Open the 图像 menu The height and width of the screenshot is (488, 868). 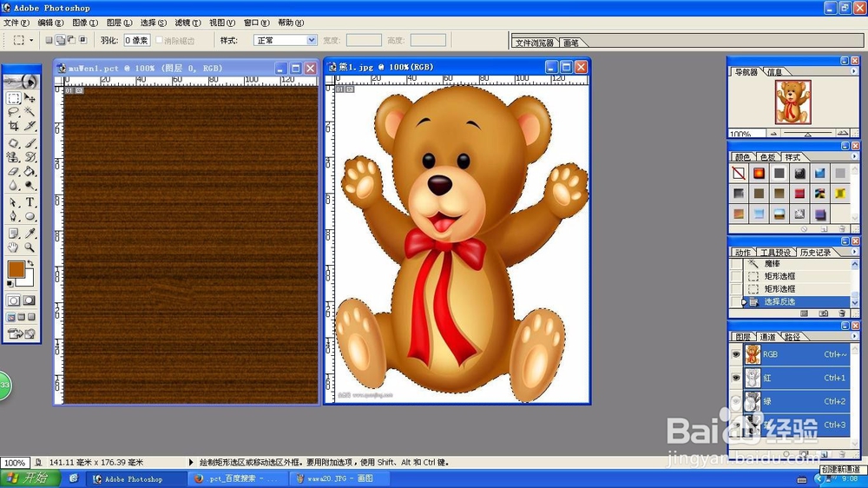point(85,23)
